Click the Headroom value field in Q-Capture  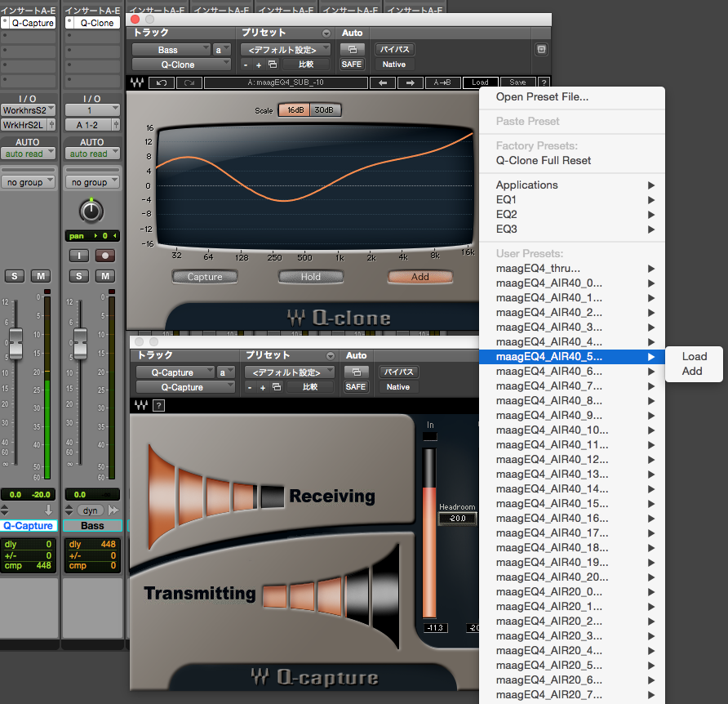pyautogui.click(x=457, y=519)
